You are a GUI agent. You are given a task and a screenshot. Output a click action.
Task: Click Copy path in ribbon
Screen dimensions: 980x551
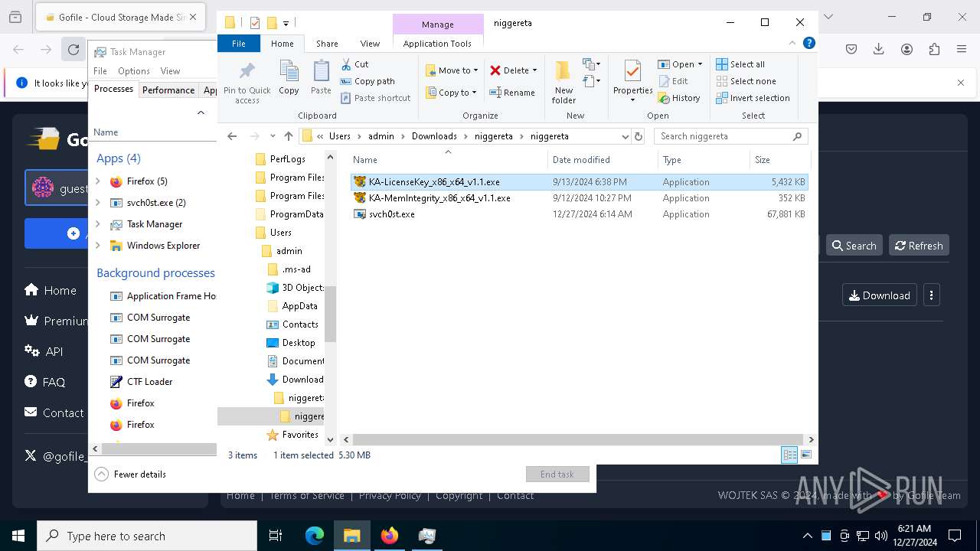tap(367, 81)
